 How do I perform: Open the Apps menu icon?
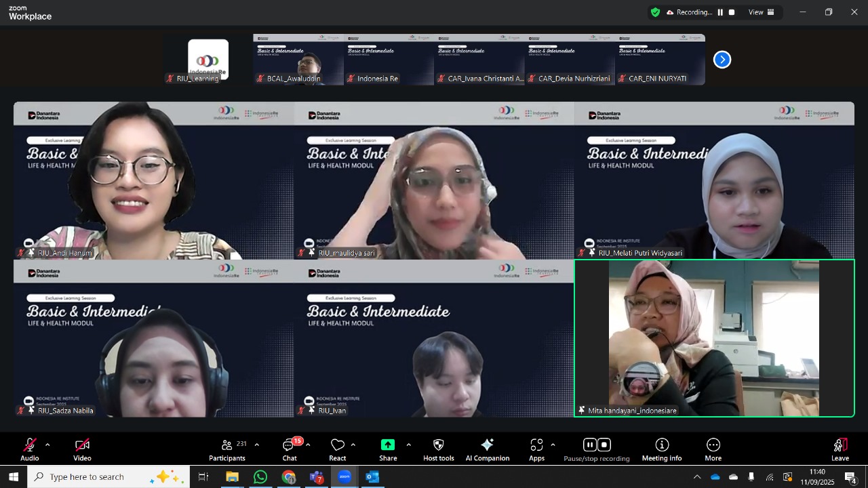coord(536,449)
